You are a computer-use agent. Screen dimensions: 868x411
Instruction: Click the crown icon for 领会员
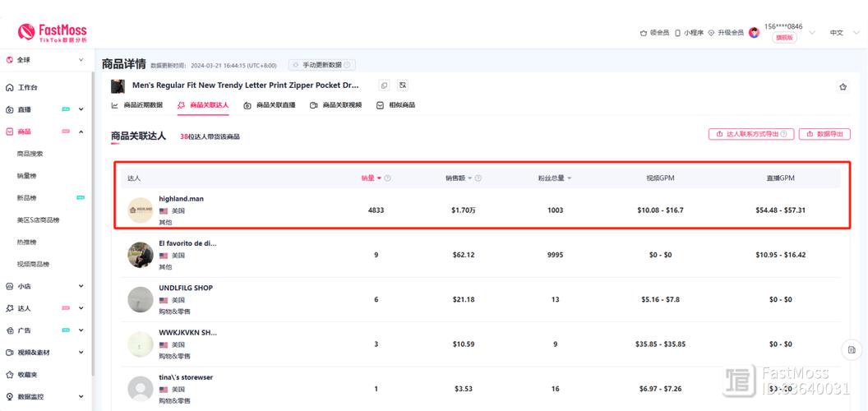[644, 33]
